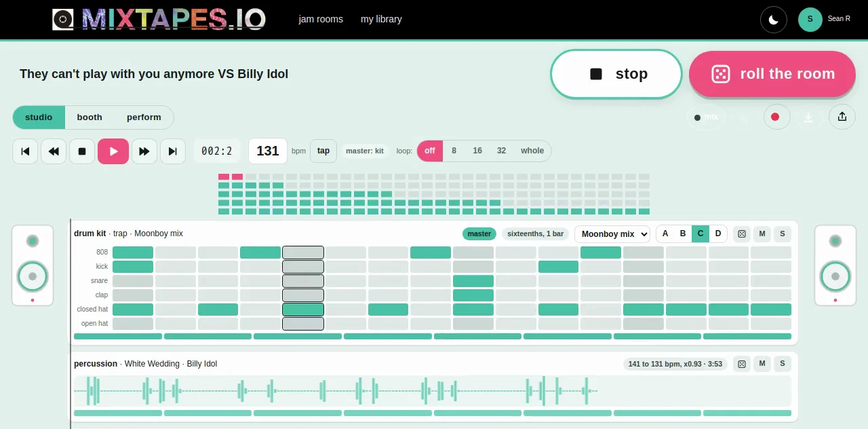This screenshot has width=868, height=429.
Task: Toggle the drum kit master badge
Action: click(x=479, y=234)
